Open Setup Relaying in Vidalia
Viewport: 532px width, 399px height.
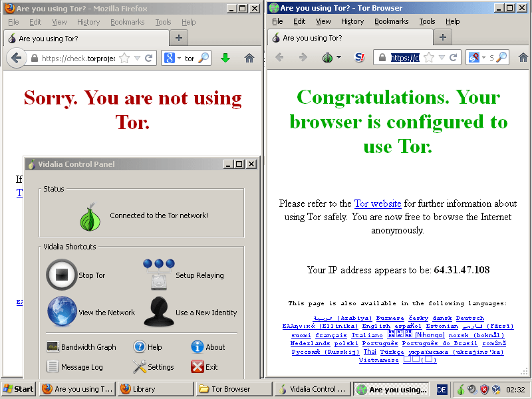(184, 275)
